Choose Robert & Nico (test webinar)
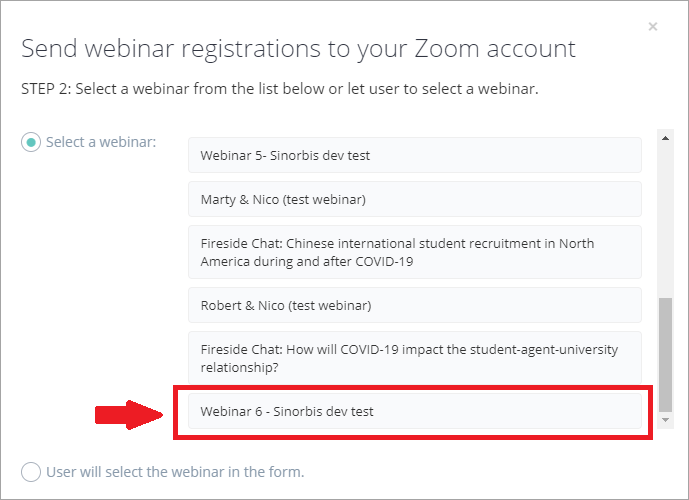Screen dimensions: 689x500 pyautogui.click(x=414, y=305)
